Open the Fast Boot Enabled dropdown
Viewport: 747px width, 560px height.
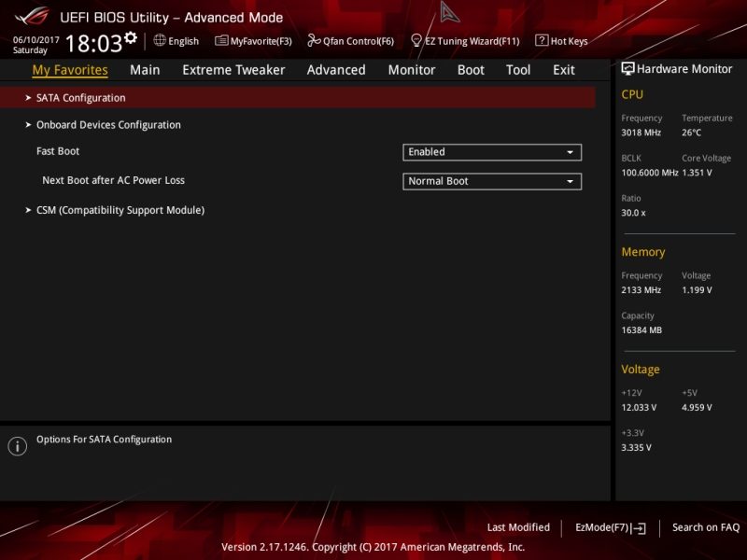click(492, 152)
